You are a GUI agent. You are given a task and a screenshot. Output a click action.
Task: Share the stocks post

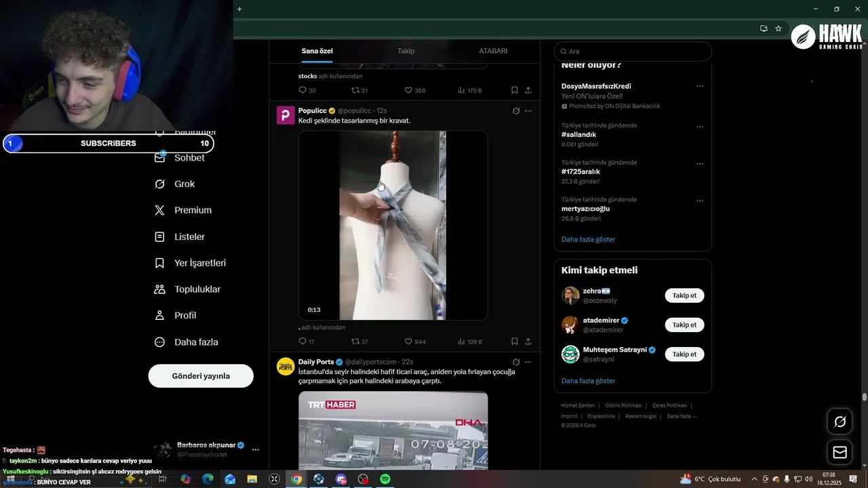(x=528, y=90)
